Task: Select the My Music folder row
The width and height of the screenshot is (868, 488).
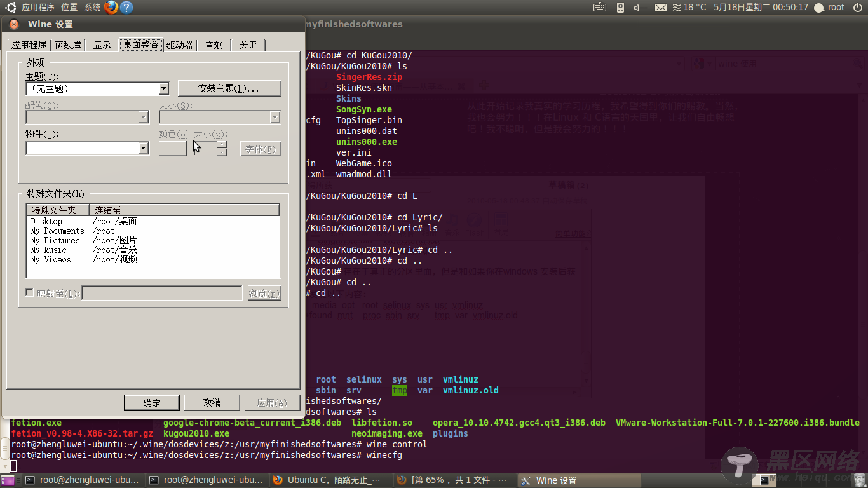Action: (153, 250)
